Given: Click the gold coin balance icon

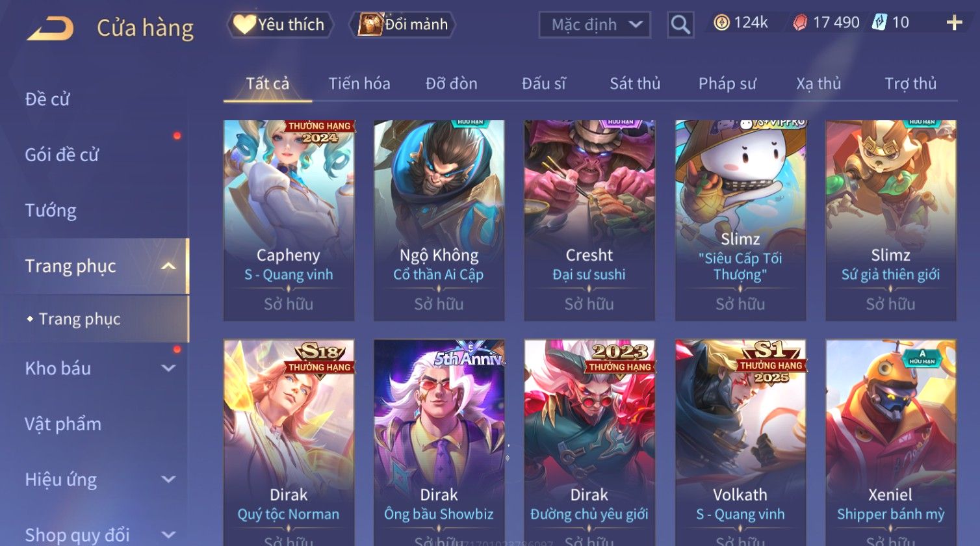Looking at the screenshot, I should click(721, 23).
